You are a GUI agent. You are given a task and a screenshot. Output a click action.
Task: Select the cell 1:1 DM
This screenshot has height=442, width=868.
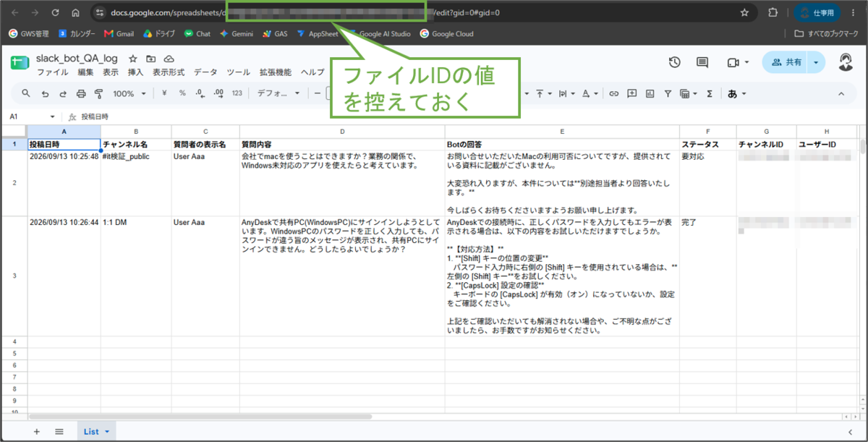click(136, 276)
